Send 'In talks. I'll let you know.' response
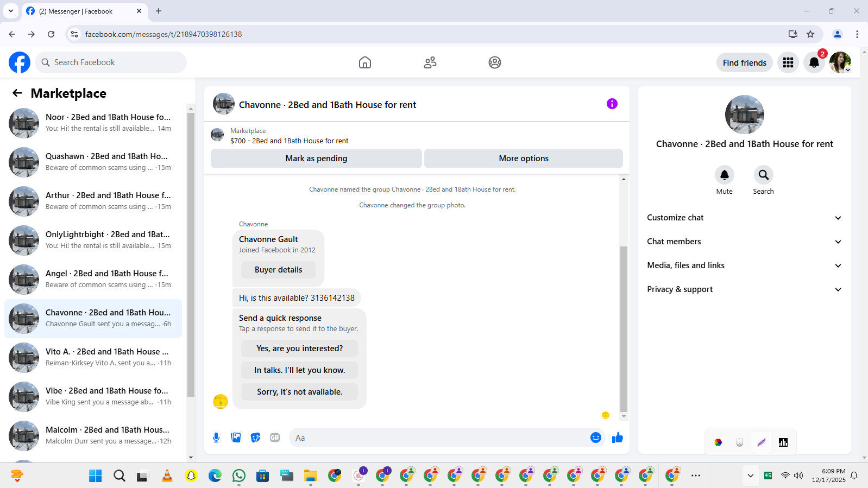This screenshot has width=868, height=488. [x=299, y=370]
